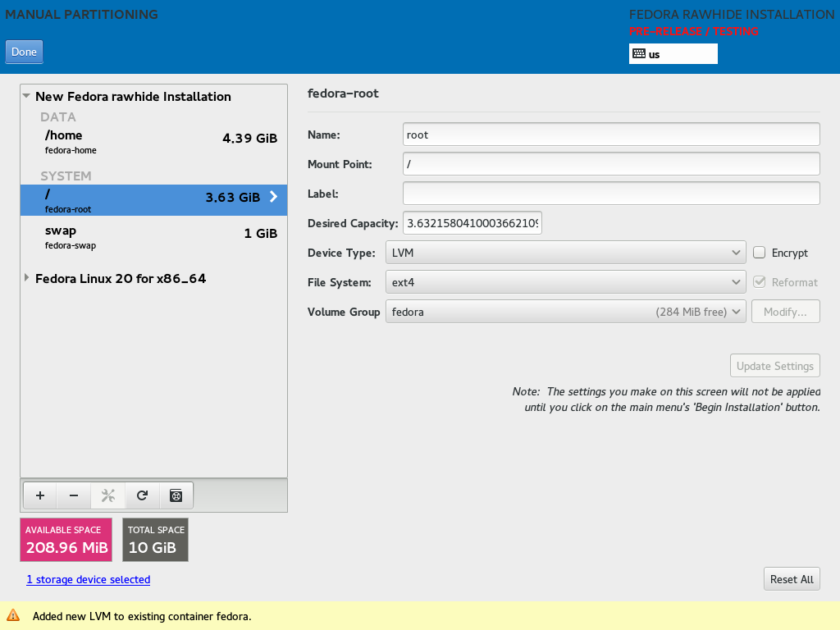Enable the Encrypt checkbox
This screenshot has width=840, height=630.
(759, 253)
